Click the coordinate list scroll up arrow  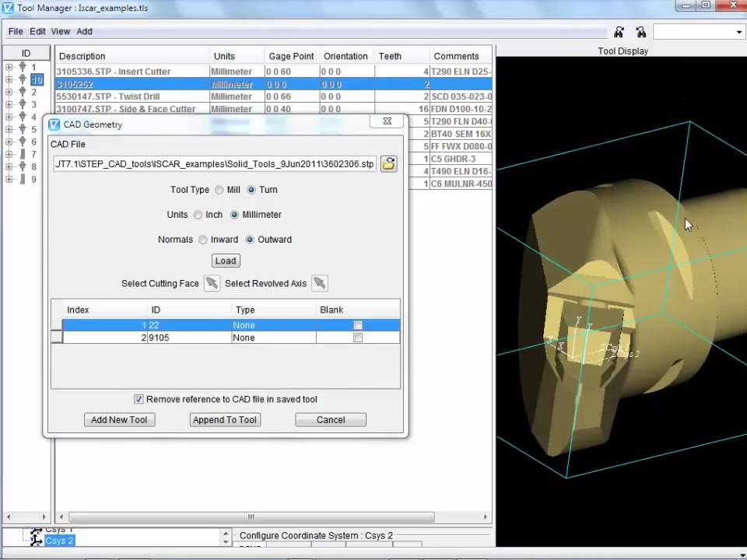pos(226,534)
